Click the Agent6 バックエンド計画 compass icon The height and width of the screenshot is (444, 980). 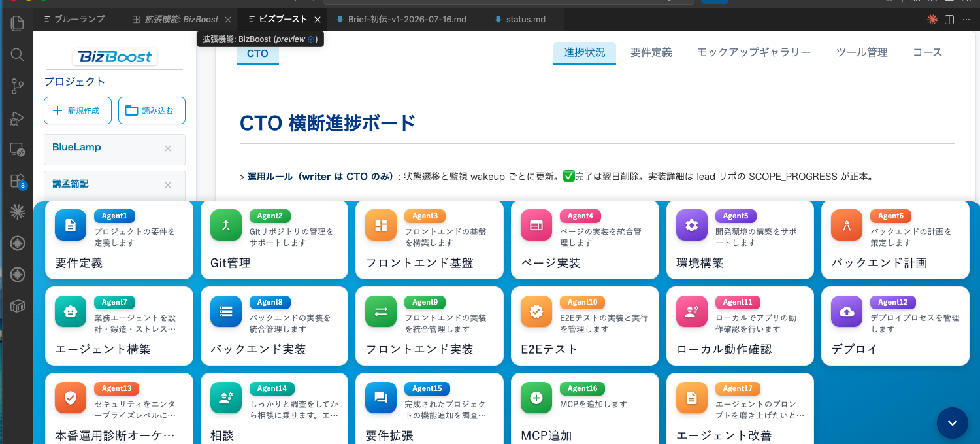[847, 225]
